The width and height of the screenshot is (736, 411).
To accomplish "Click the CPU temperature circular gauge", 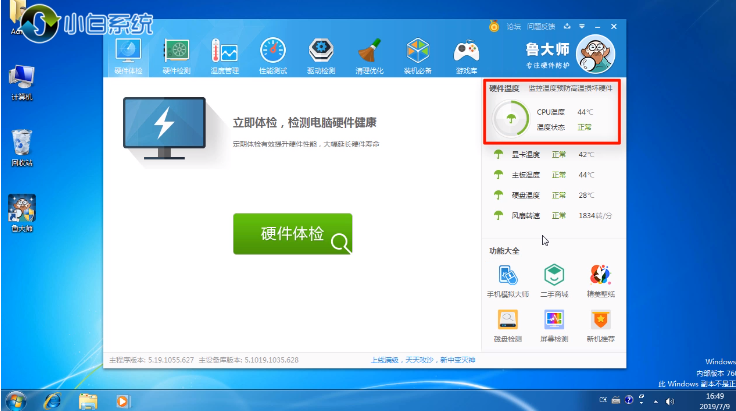I will [x=512, y=121].
